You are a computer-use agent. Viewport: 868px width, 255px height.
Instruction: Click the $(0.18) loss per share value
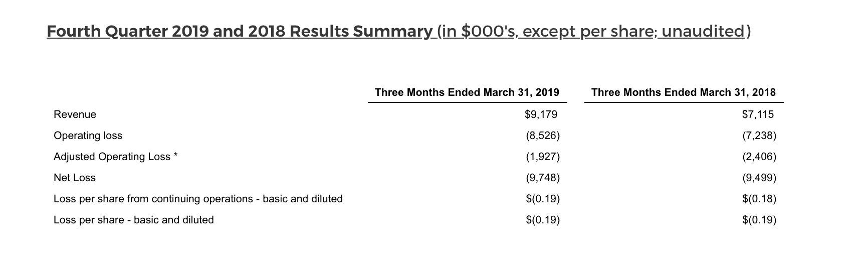click(x=759, y=199)
